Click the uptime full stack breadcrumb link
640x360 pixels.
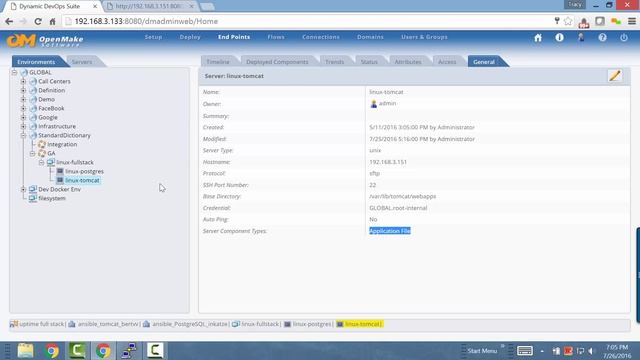(42, 324)
